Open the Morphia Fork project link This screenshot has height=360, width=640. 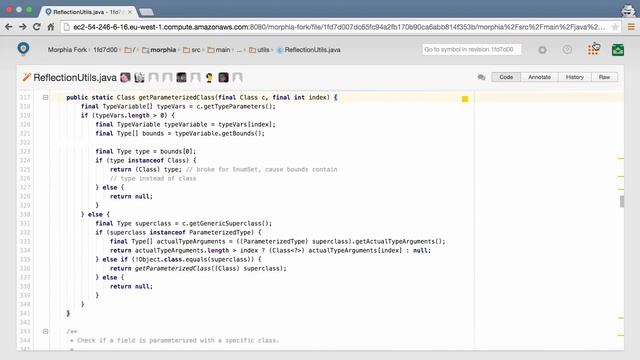[67, 50]
